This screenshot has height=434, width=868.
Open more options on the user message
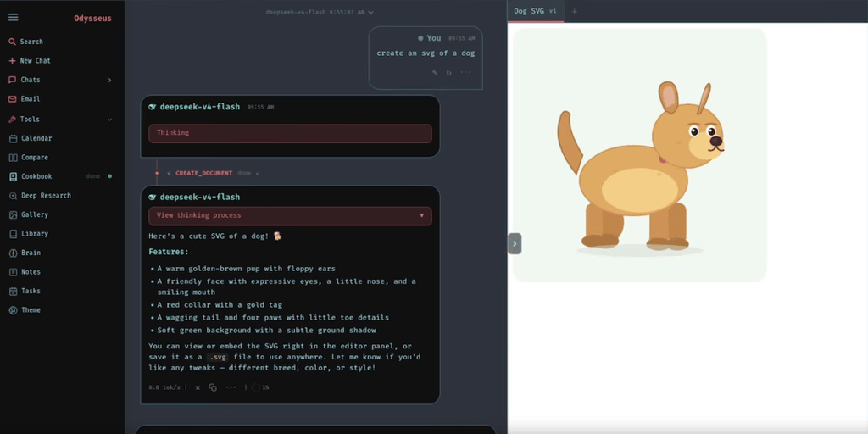coord(465,73)
